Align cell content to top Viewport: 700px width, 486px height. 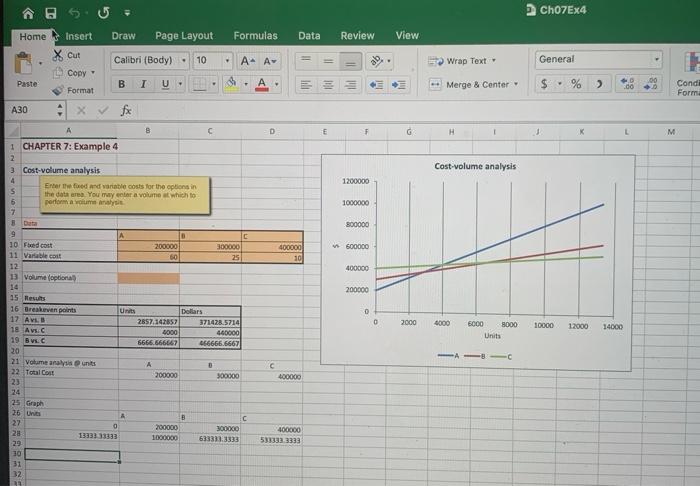tap(306, 61)
